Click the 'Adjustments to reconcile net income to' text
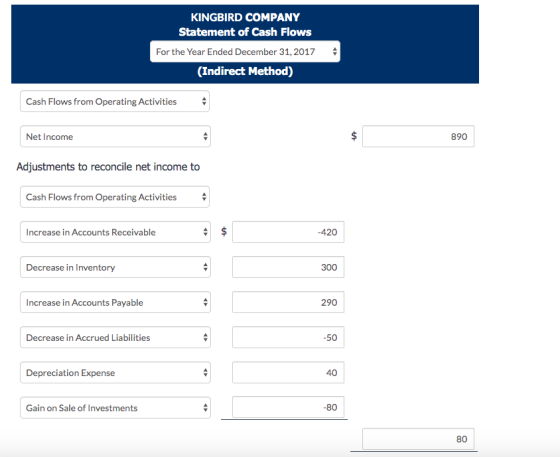 click(108, 167)
